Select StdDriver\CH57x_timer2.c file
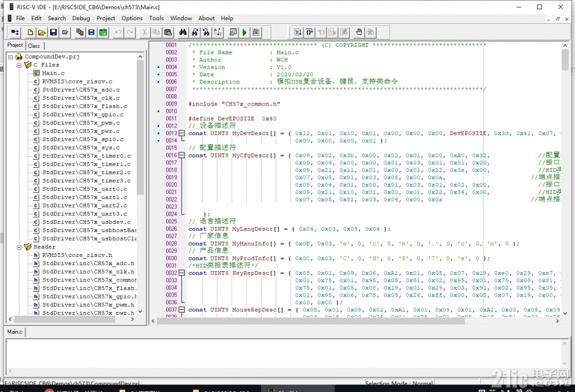 pyautogui.click(x=86, y=173)
